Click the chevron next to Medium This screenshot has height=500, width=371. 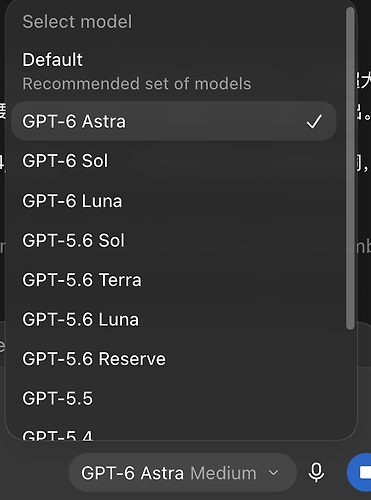tap(273, 473)
